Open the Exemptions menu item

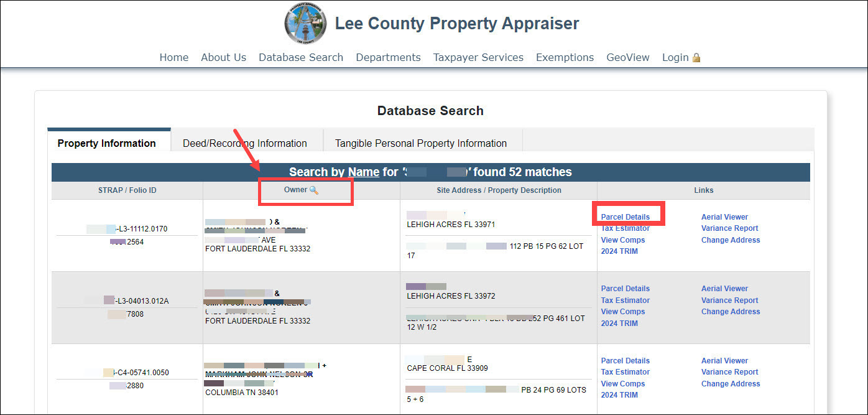[565, 57]
